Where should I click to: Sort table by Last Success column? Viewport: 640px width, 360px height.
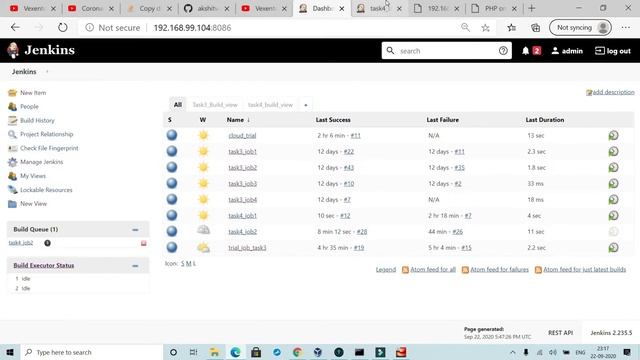[x=333, y=120]
